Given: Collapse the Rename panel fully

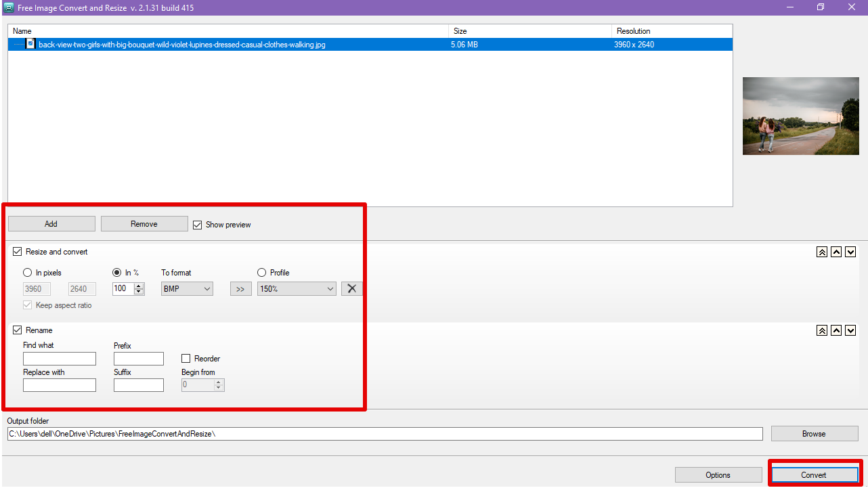Looking at the screenshot, I should click(822, 330).
